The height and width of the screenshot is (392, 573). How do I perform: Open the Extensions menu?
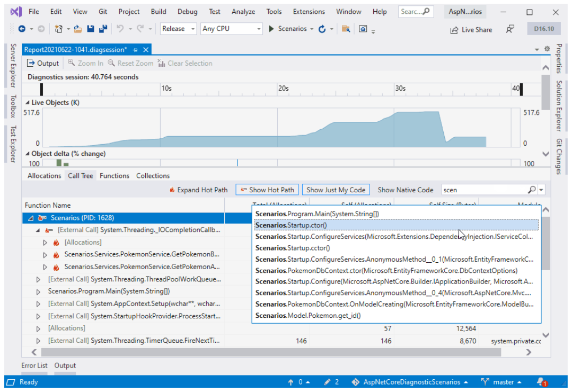[x=309, y=12]
